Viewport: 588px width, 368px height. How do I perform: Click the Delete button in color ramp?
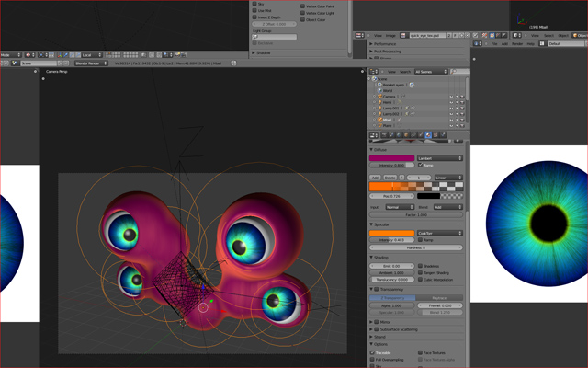tap(390, 177)
